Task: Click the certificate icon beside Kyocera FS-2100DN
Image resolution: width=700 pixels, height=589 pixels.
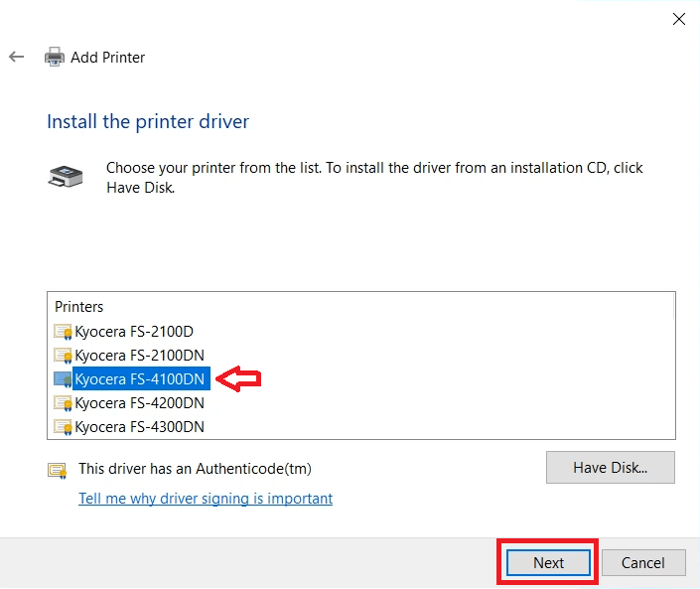Action: (63, 356)
